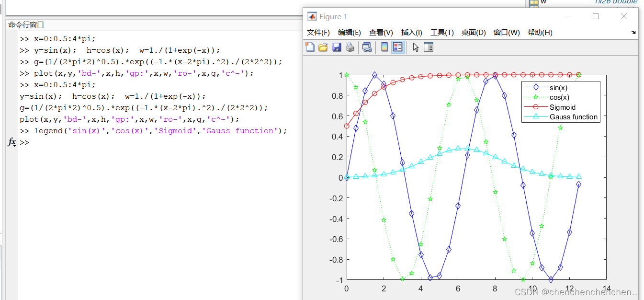
Task: Click the x-axis tick label 10
Action: coord(532,288)
